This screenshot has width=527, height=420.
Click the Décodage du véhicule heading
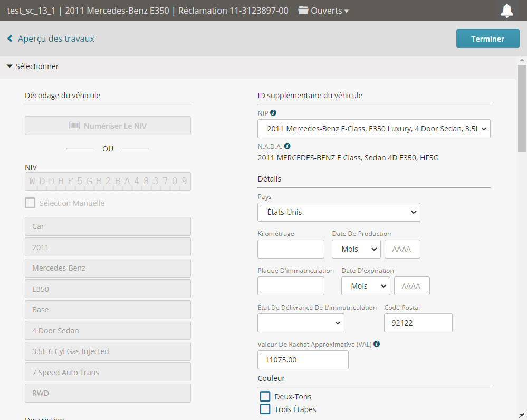click(63, 96)
